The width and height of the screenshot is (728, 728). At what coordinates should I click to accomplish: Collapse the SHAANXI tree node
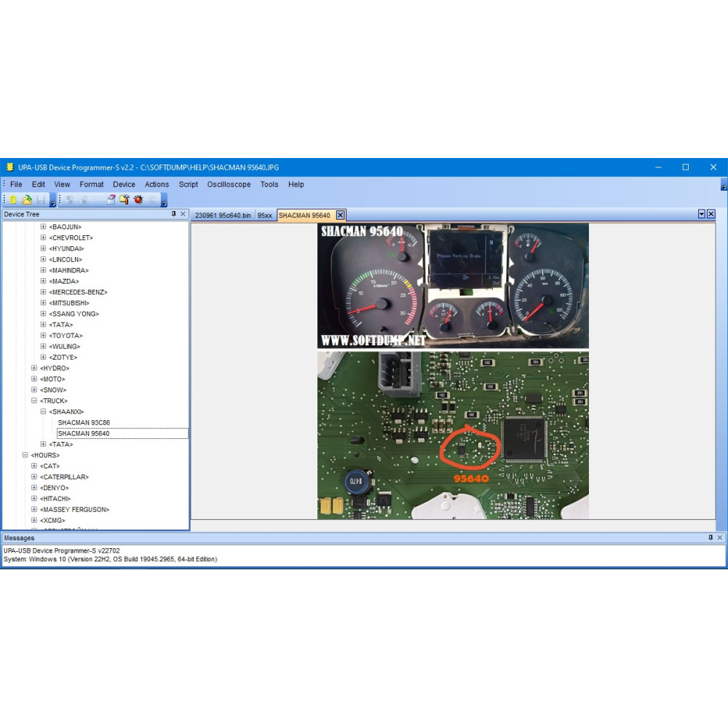point(43,411)
